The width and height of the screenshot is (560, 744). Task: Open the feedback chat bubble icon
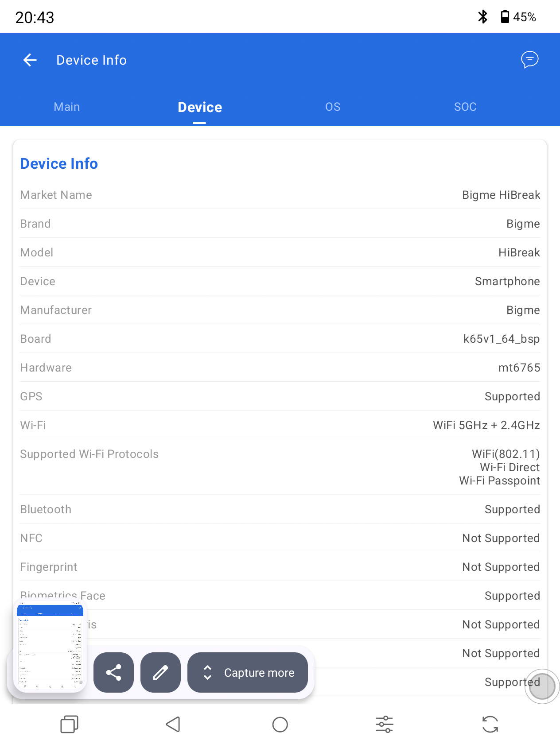529,59
